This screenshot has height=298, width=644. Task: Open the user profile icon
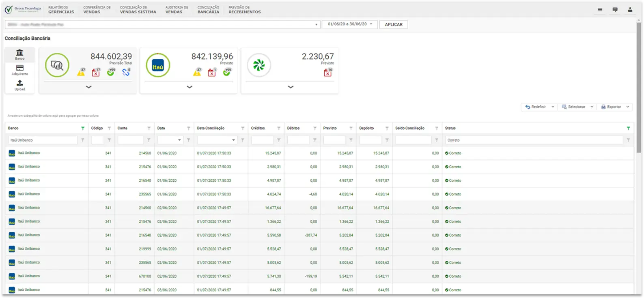click(x=630, y=10)
